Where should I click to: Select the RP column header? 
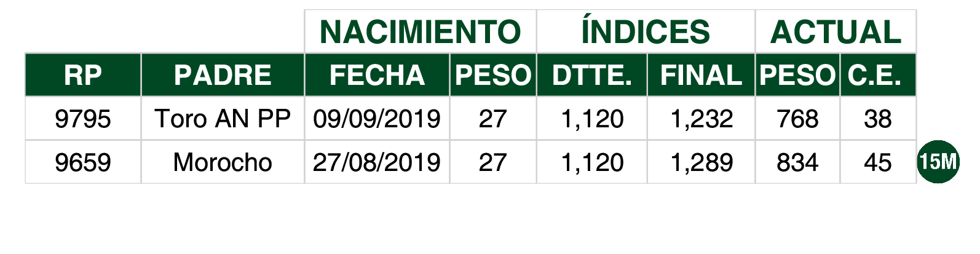click(x=83, y=75)
